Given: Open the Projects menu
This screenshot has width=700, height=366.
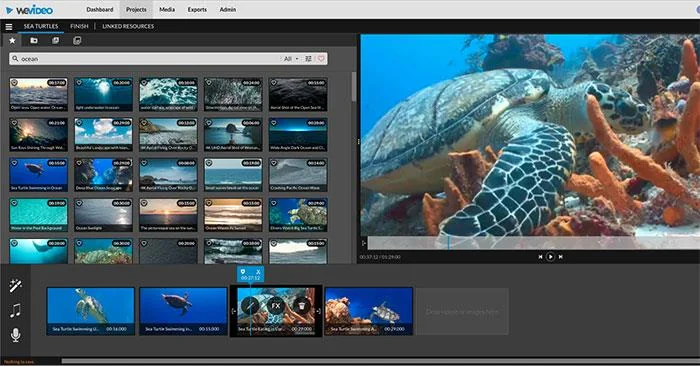Looking at the screenshot, I should tap(136, 9).
